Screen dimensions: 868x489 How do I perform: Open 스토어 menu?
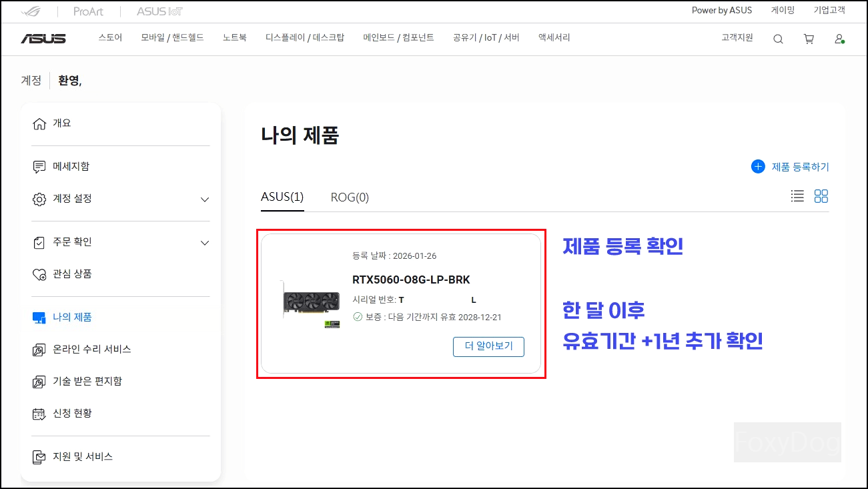[110, 38]
